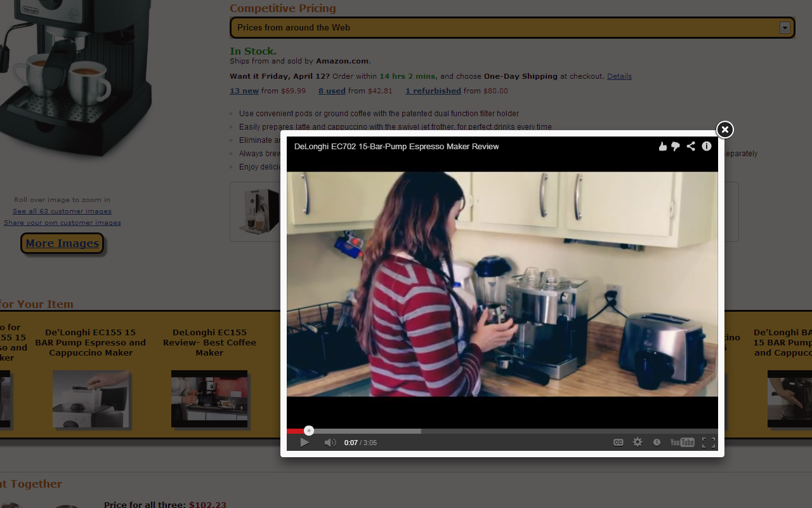
Task: Expand Prices from around the Web dropdown
Action: 512,27
